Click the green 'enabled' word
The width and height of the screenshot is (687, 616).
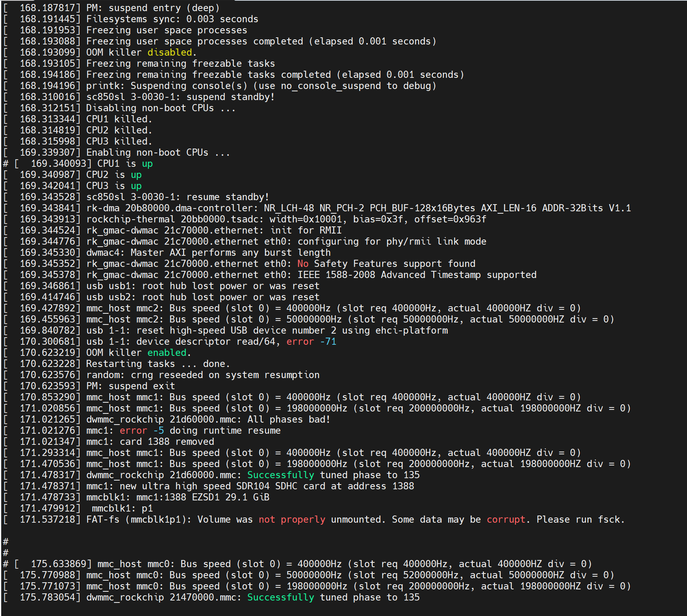167,353
